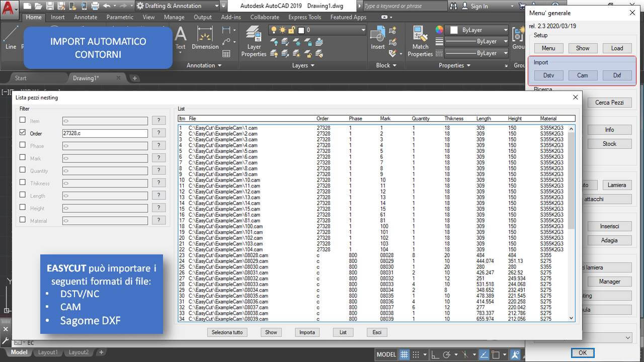
Task: Click the list vertical scrollbar
Action: click(x=571, y=223)
